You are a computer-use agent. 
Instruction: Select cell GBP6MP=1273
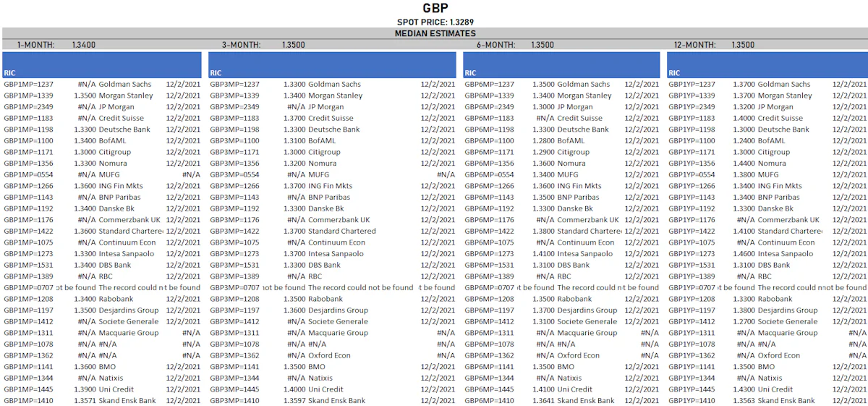click(489, 254)
